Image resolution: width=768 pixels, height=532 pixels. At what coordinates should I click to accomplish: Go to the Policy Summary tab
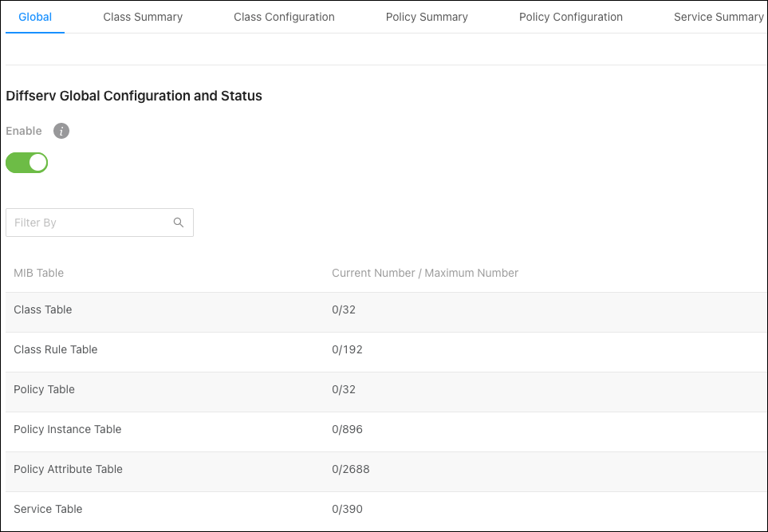coord(427,17)
